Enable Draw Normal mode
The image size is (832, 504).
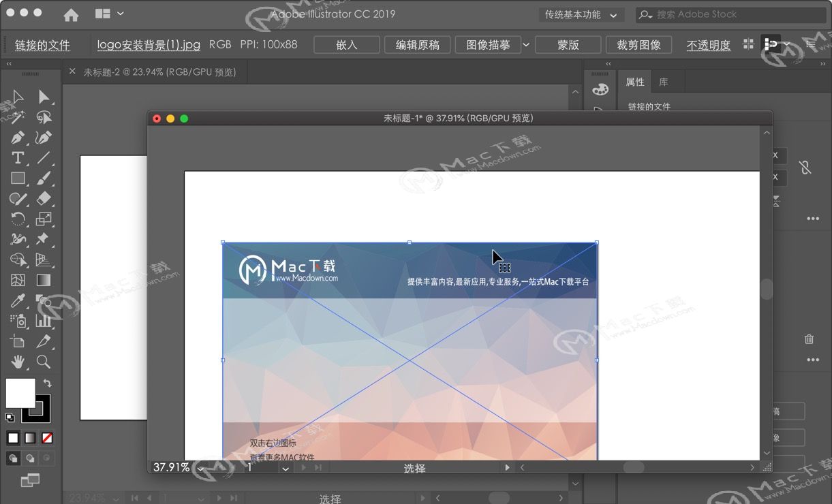tap(13, 458)
